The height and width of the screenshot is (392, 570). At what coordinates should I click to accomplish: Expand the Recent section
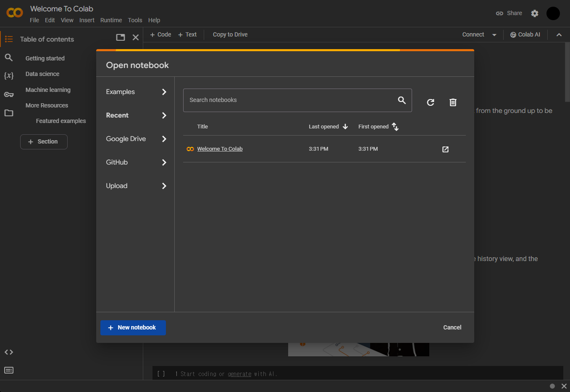136,115
